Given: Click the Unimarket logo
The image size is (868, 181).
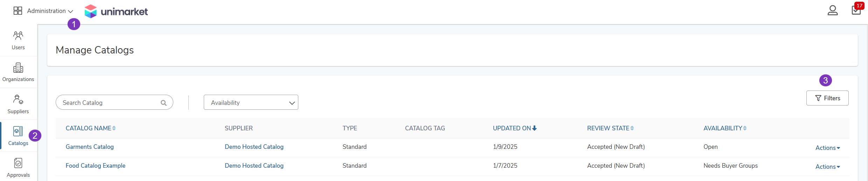Looking at the screenshot, I should (116, 12).
